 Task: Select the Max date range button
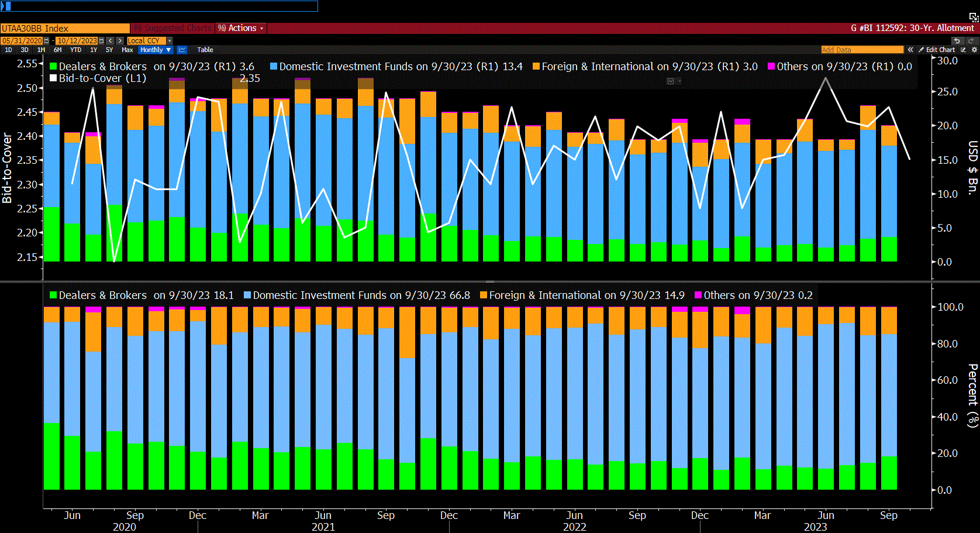coord(127,50)
